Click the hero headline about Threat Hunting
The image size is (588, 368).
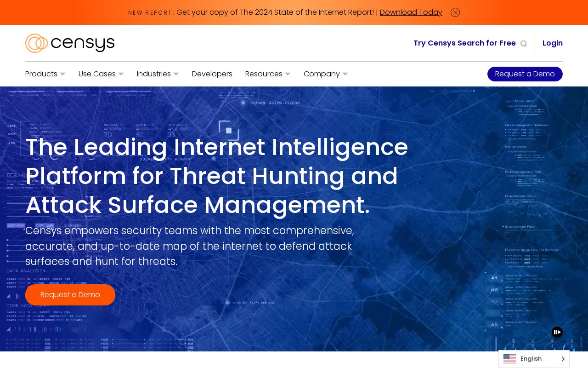pyautogui.click(x=217, y=176)
